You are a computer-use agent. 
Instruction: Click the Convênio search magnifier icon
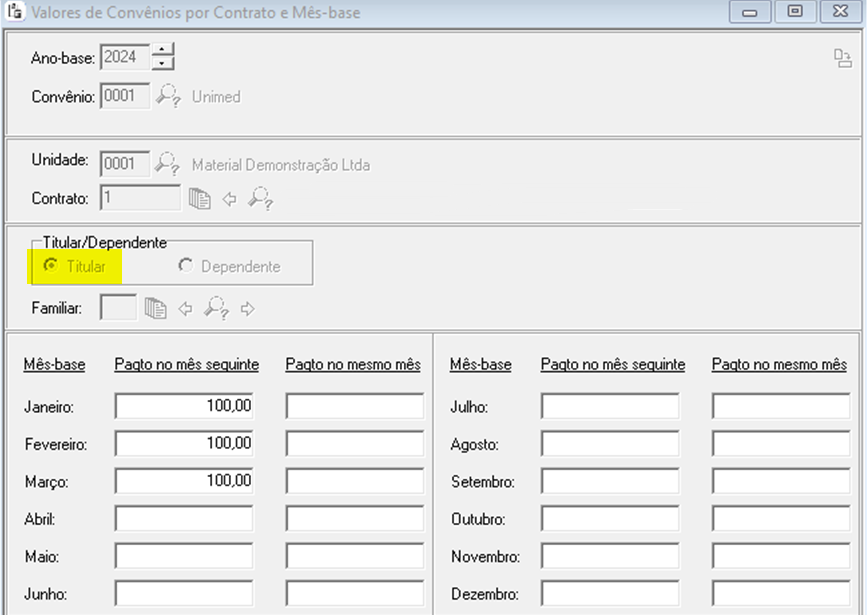click(x=169, y=97)
